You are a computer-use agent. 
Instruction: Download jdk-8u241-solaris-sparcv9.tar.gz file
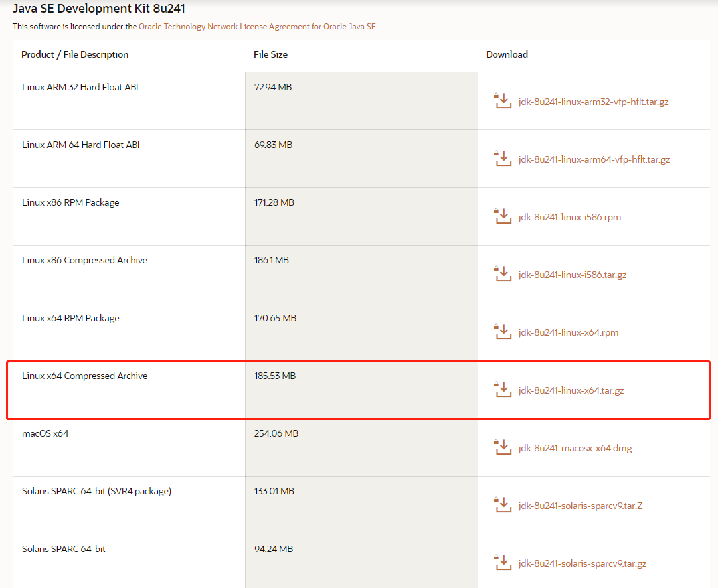(x=583, y=563)
